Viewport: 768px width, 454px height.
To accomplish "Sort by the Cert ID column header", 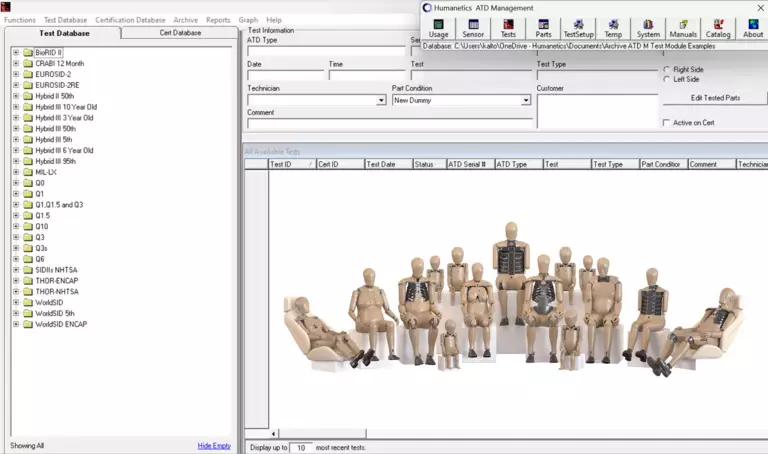I will 340,165.
